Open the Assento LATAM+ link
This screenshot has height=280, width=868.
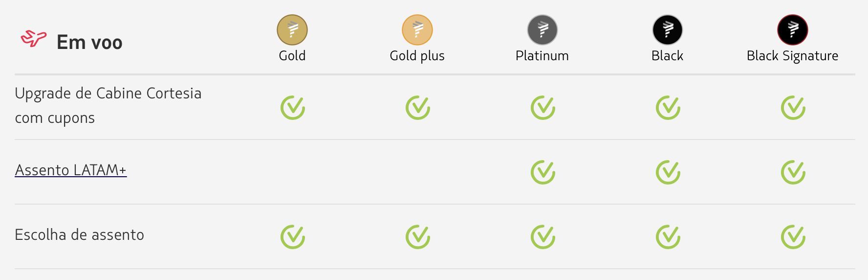71,170
